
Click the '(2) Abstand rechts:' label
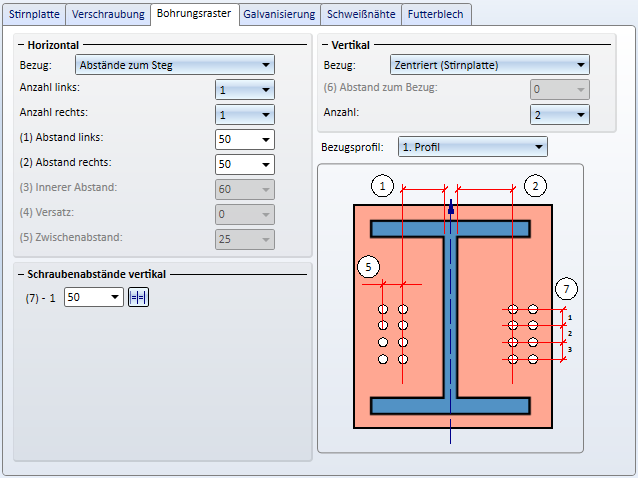[66, 162]
